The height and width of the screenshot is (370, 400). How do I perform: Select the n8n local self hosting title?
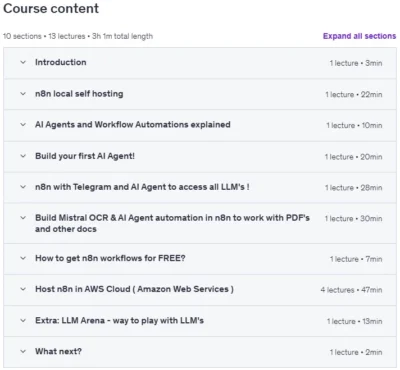[79, 94]
